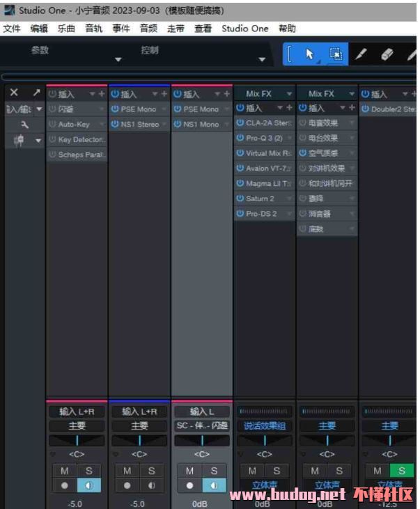
Task: Click the pan slider on the 输入 L channel
Action: coord(202,441)
